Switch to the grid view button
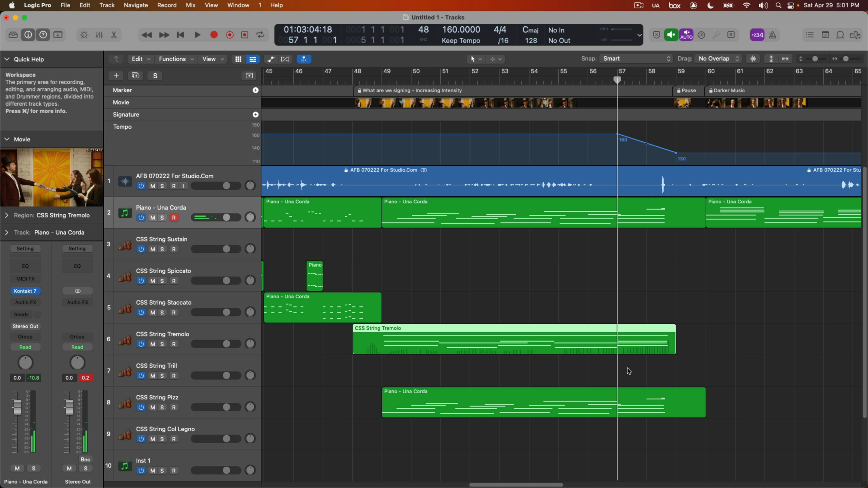 238,59
